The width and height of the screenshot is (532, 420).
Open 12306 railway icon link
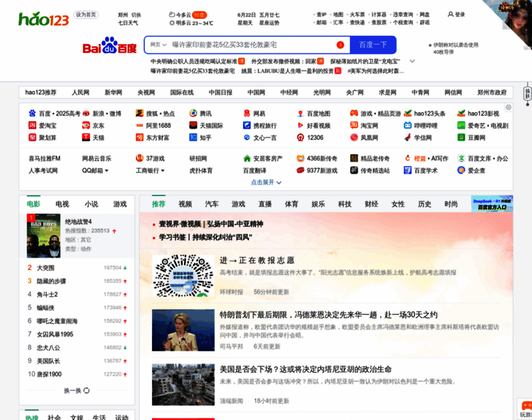click(x=300, y=137)
